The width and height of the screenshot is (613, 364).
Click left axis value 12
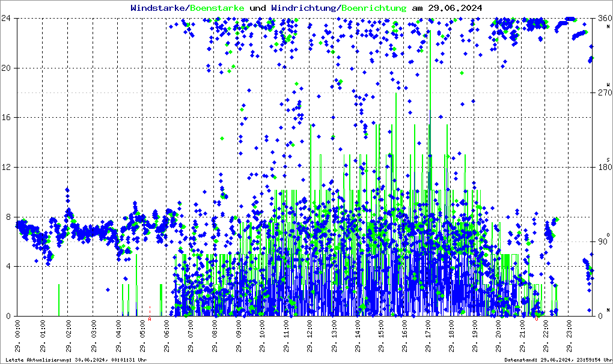click(x=6, y=167)
